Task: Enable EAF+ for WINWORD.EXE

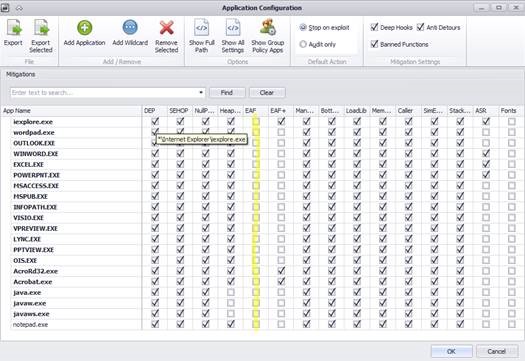Action: click(281, 154)
